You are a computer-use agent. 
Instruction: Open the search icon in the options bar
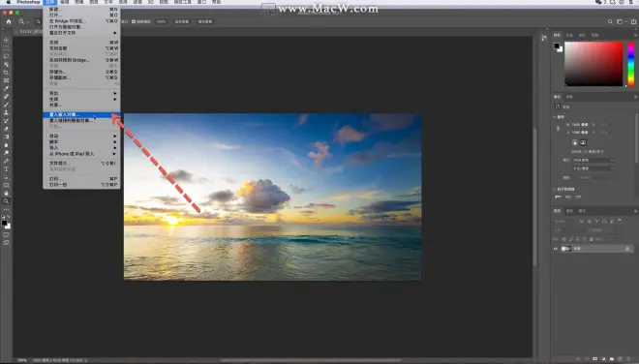point(610,21)
